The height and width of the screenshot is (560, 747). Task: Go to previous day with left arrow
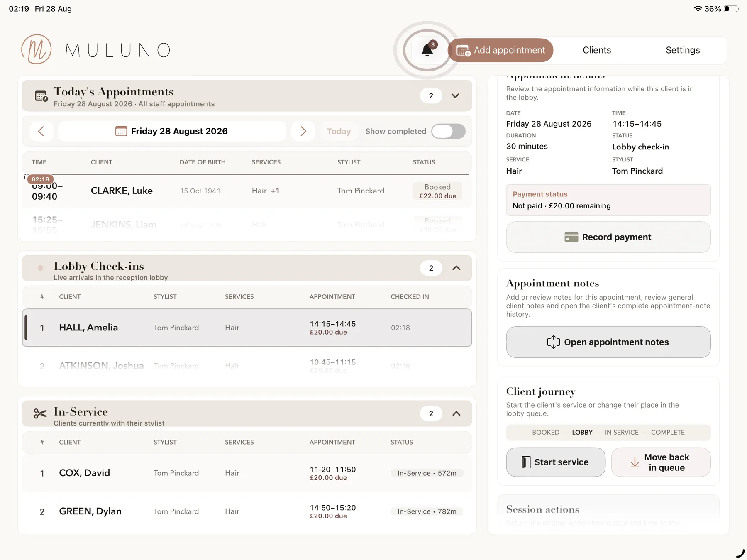click(x=41, y=131)
